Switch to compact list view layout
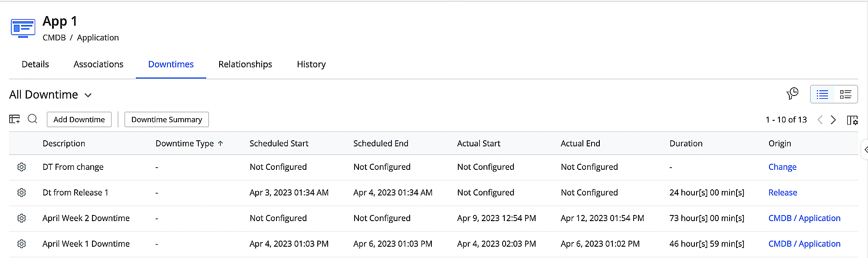 tap(822, 94)
